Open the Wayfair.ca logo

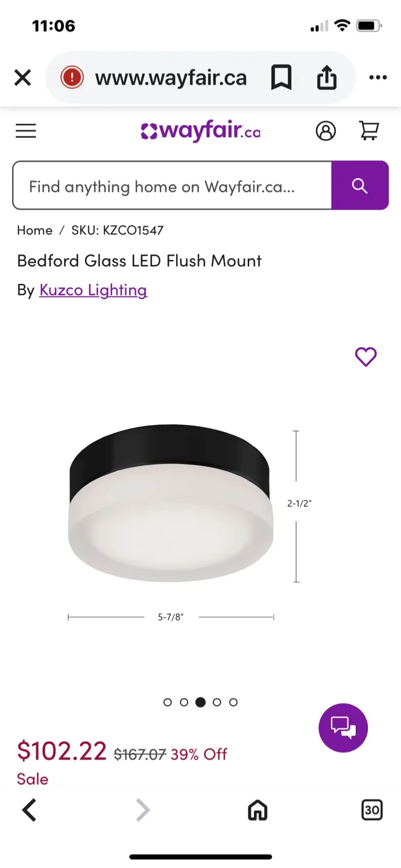click(200, 131)
